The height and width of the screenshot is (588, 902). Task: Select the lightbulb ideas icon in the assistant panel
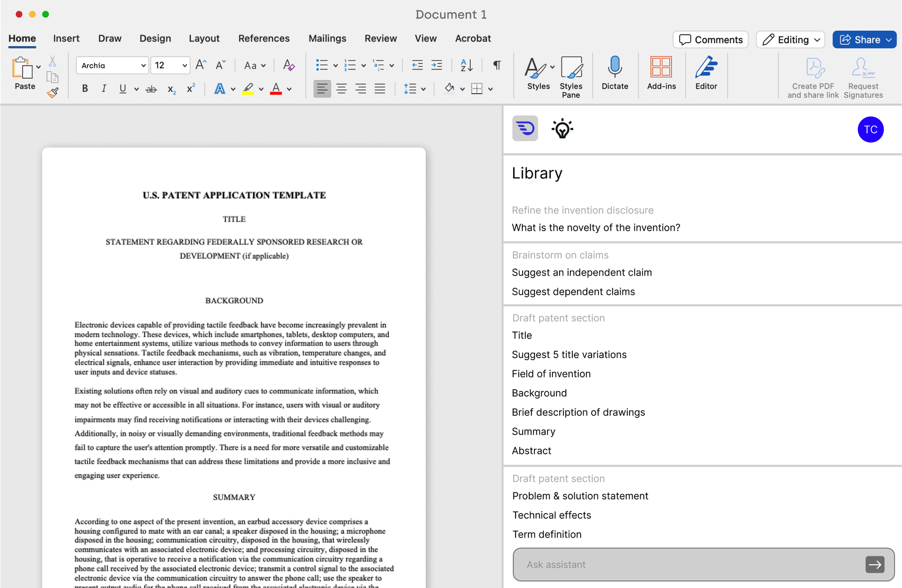(x=562, y=129)
